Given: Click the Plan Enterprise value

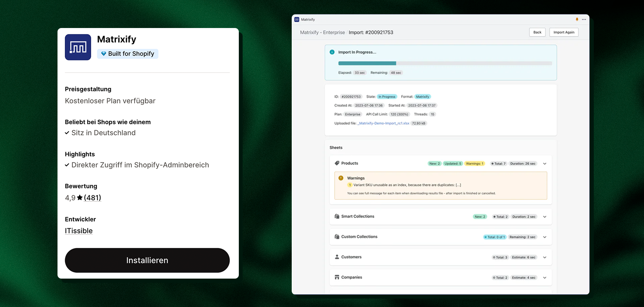Looking at the screenshot, I should [x=353, y=114].
